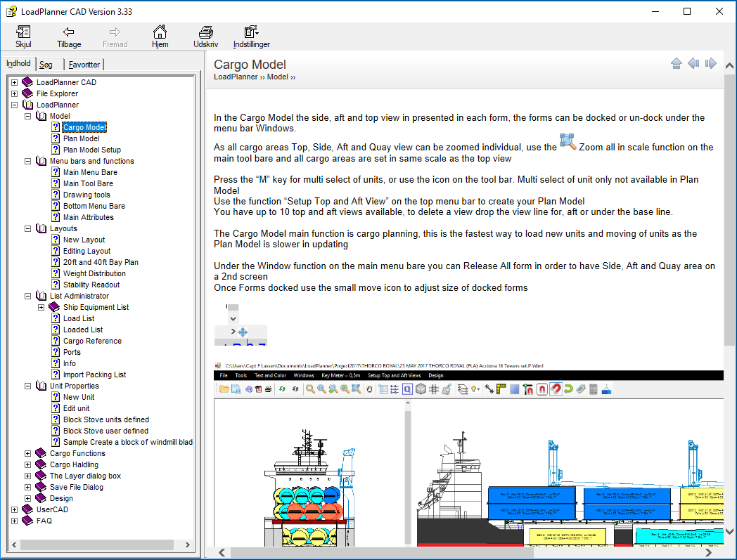Collapse the Model tree node
The width and height of the screenshot is (737, 560).
pyautogui.click(x=27, y=116)
